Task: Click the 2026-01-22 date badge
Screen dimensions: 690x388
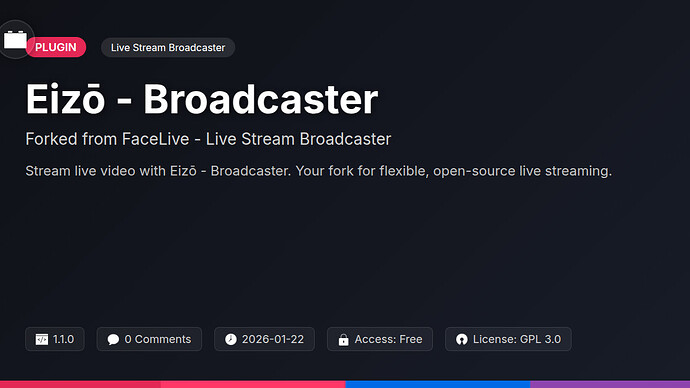Action: (x=264, y=339)
